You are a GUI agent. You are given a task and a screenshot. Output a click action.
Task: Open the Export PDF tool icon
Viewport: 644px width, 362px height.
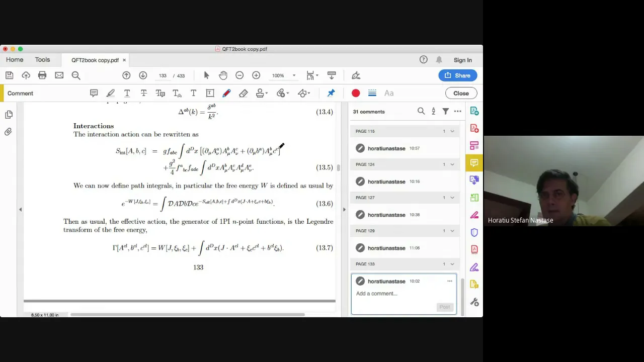[x=474, y=111]
